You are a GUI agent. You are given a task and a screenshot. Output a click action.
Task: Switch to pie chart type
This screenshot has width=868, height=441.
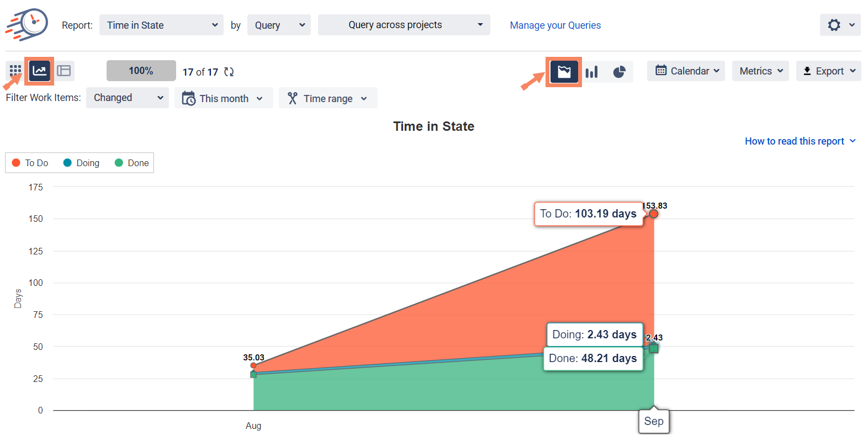[619, 72]
